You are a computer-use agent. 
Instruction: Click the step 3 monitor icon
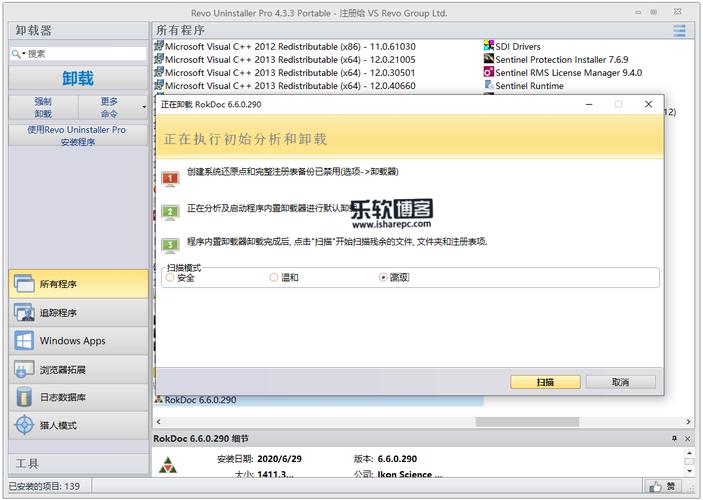click(x=170, y=245)
